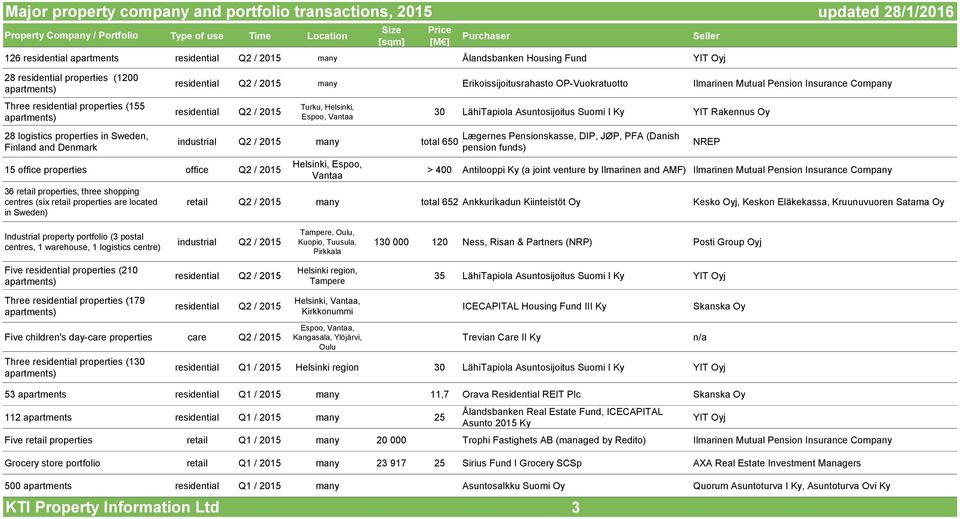Click 'KTI Property Information Ltd' footer text

click(x=112, y=507)
